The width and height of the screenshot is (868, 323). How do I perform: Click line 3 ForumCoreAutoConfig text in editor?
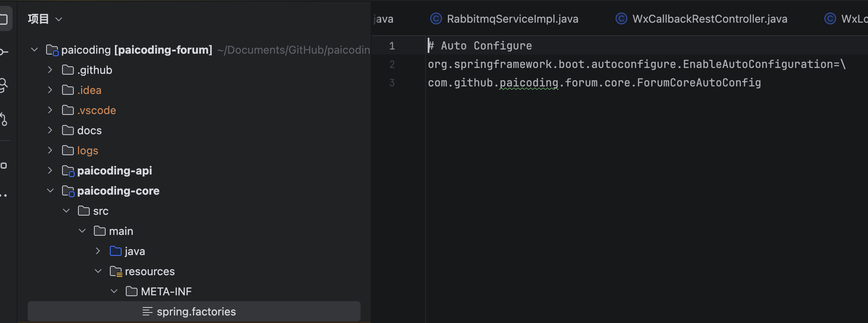pyautogui.click(x=699, y=83)
